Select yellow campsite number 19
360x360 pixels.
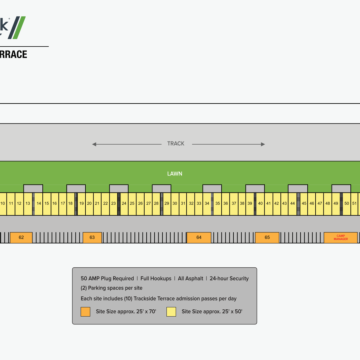coord(81,204)
